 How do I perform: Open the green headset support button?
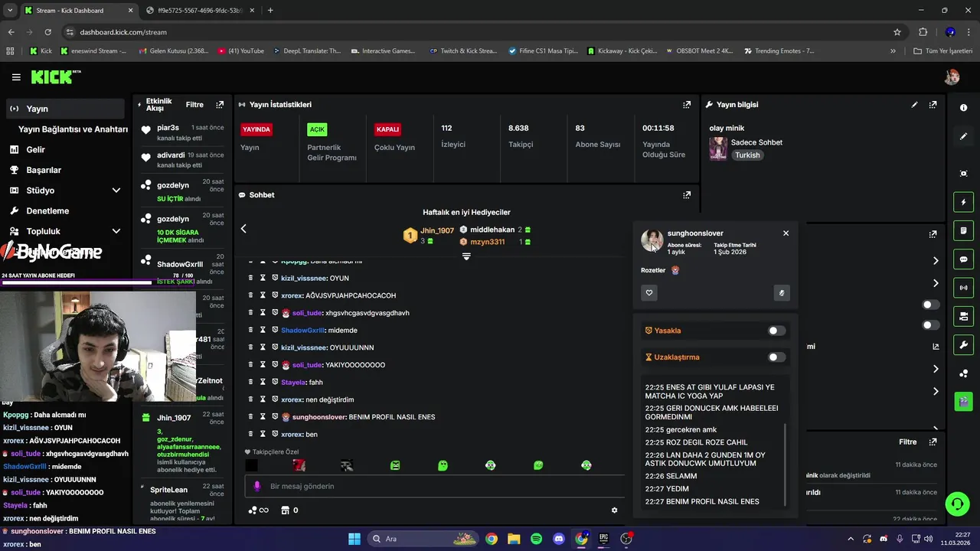(x=957, y=504)
